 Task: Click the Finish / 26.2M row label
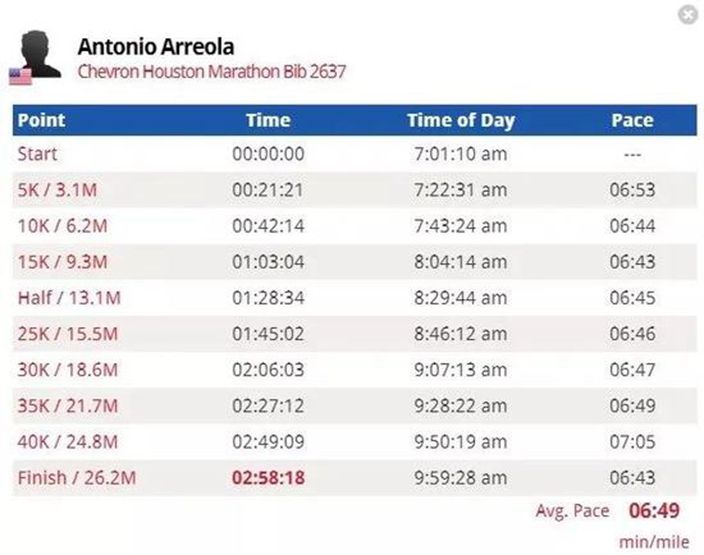click(77, 477)
